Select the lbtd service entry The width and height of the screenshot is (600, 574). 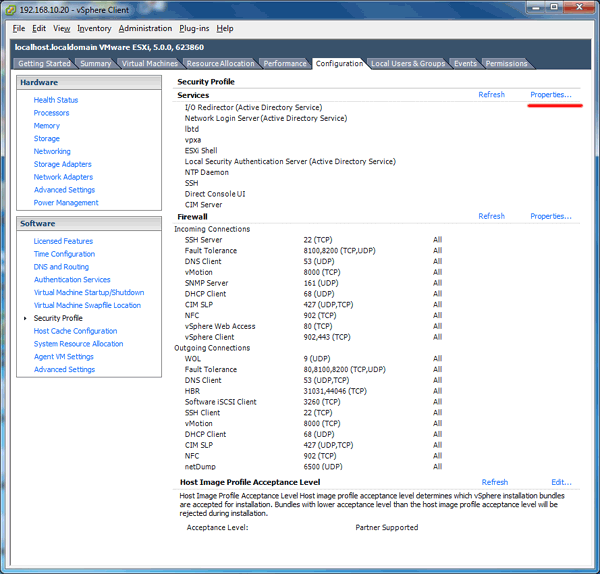pos(192,129)
